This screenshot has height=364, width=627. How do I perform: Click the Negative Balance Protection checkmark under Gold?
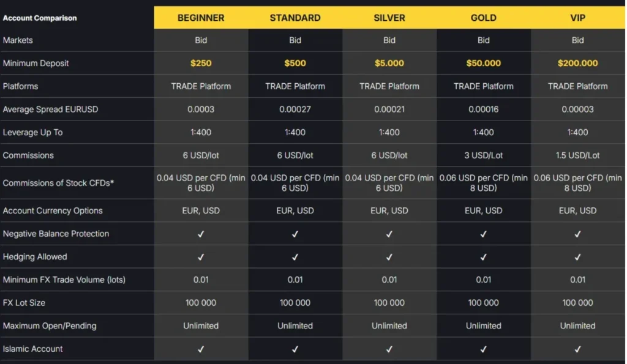484,234
